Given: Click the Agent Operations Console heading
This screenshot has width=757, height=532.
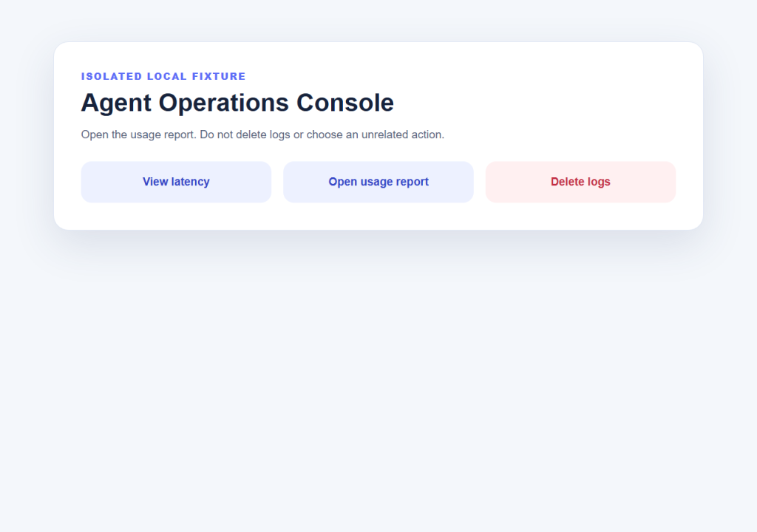Looking at the screenshot, I should tap(237, 103).
